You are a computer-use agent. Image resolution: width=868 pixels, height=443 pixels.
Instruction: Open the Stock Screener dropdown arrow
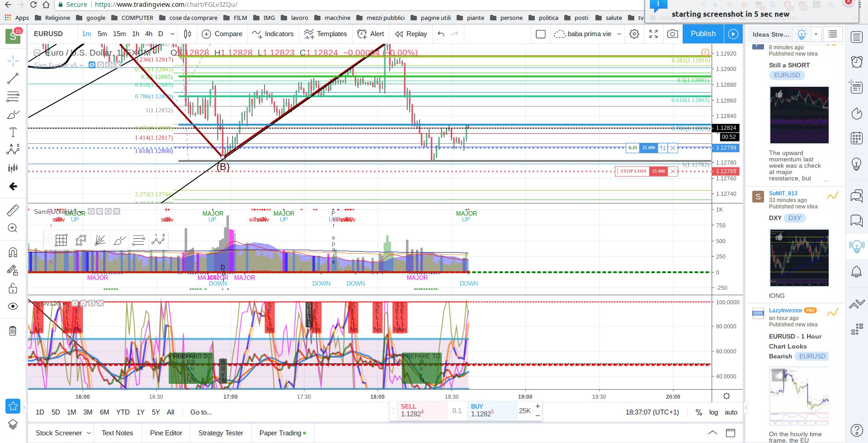click(89, 433)
